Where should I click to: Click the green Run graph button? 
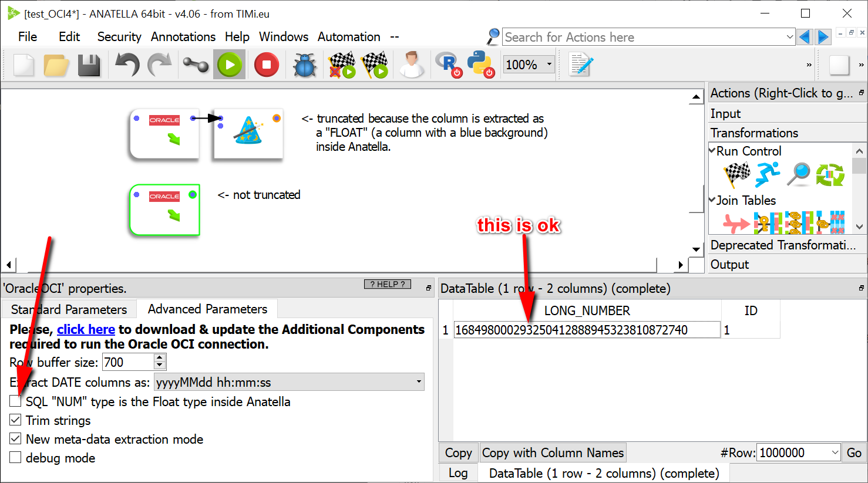230,65
